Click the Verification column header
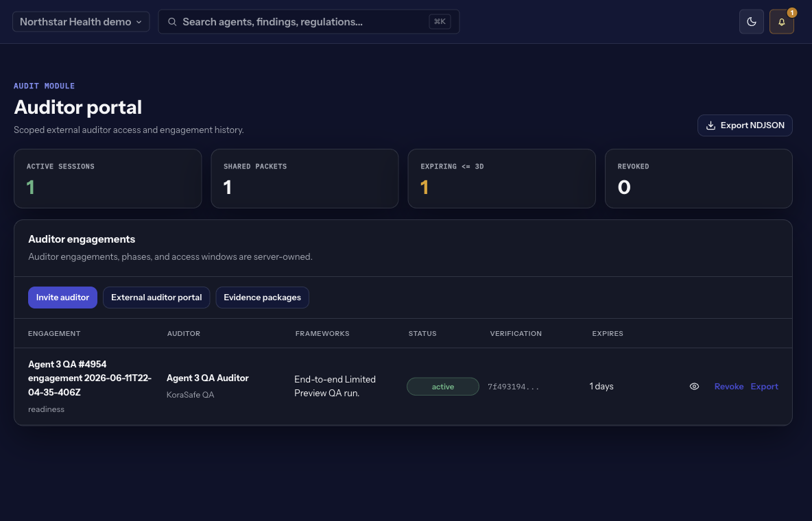The width and height of the screenshot is (812, 521). click(x=516, y=334)
